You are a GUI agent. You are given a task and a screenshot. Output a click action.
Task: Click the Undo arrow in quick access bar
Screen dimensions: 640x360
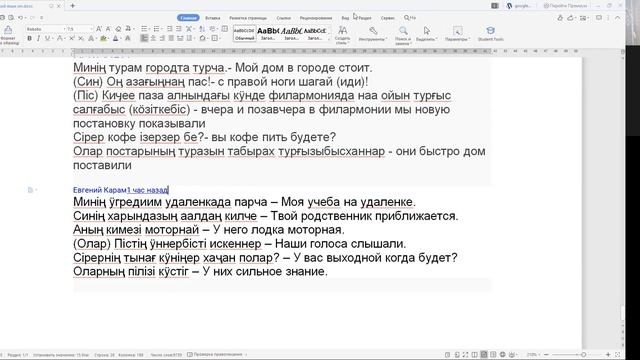[20, 18]
